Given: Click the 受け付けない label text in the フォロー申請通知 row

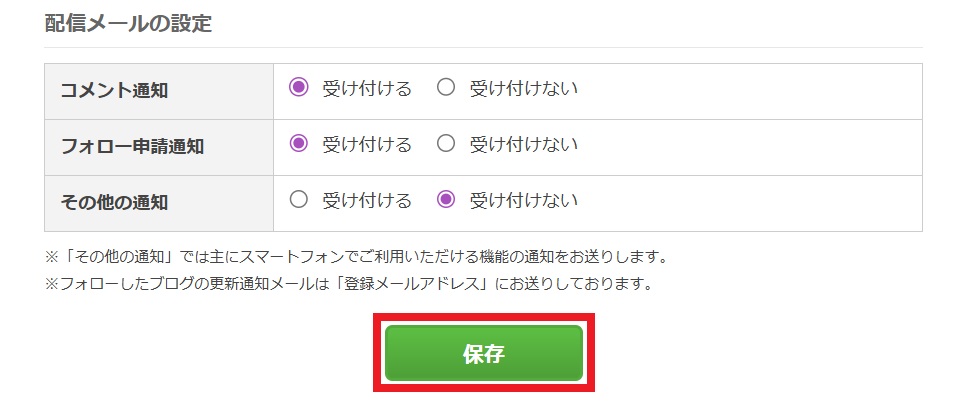Looking at the screenshot, I should [524, 145].
